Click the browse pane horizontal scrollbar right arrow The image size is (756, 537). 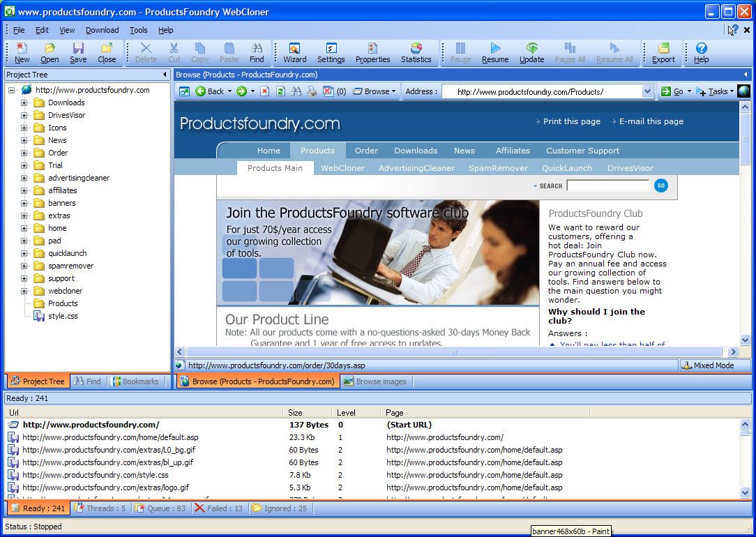(734, 352)
